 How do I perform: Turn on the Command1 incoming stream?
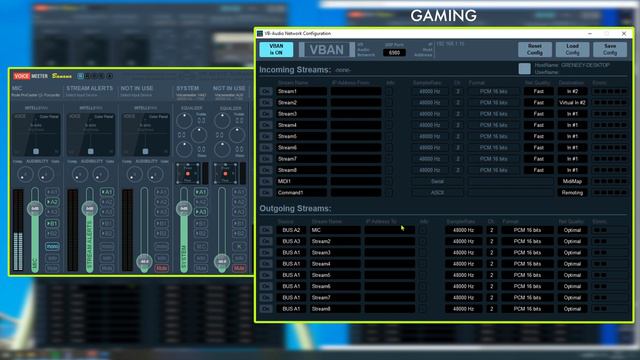[x=266, y=193]
